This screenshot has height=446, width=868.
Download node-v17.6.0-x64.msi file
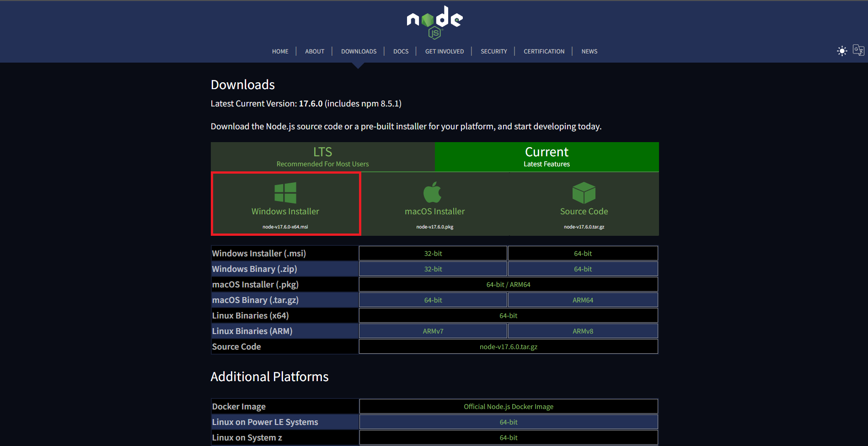coord(285,227)
